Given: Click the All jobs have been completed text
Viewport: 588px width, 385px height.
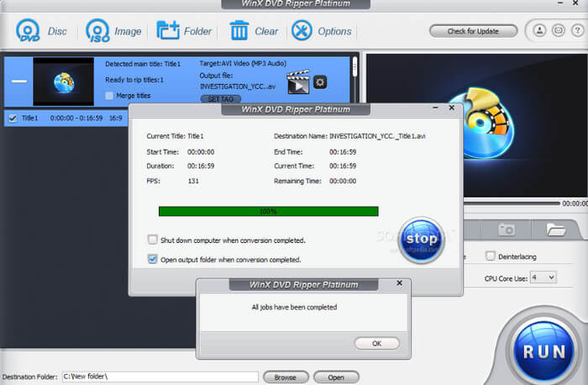Looking at the screenshot, I should pos(294,307).
